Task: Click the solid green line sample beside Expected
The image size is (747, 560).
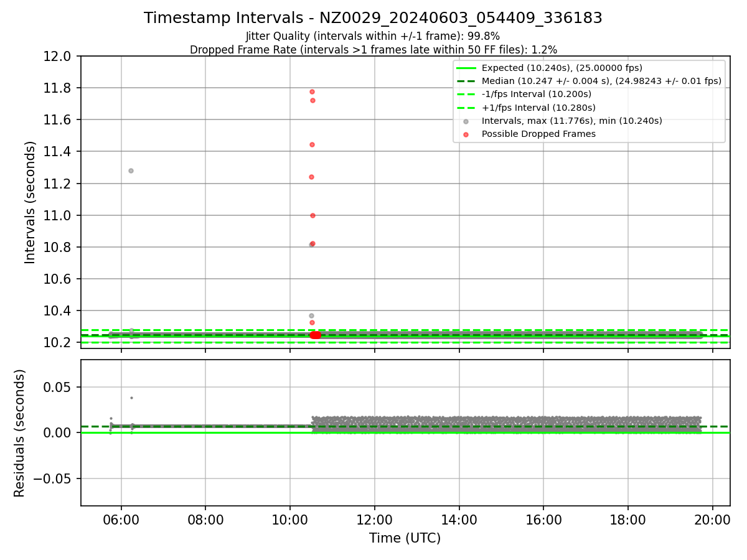Action: coord(466,68)
